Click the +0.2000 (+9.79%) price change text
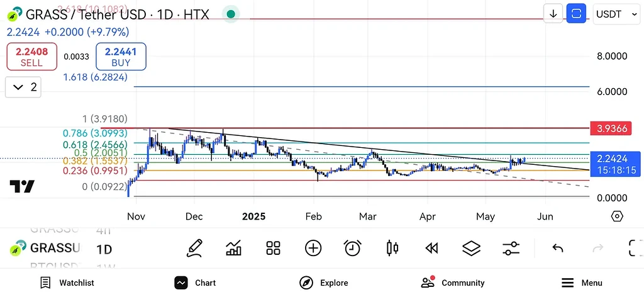This screenshot has height=297, width=644. coord(87,31)
